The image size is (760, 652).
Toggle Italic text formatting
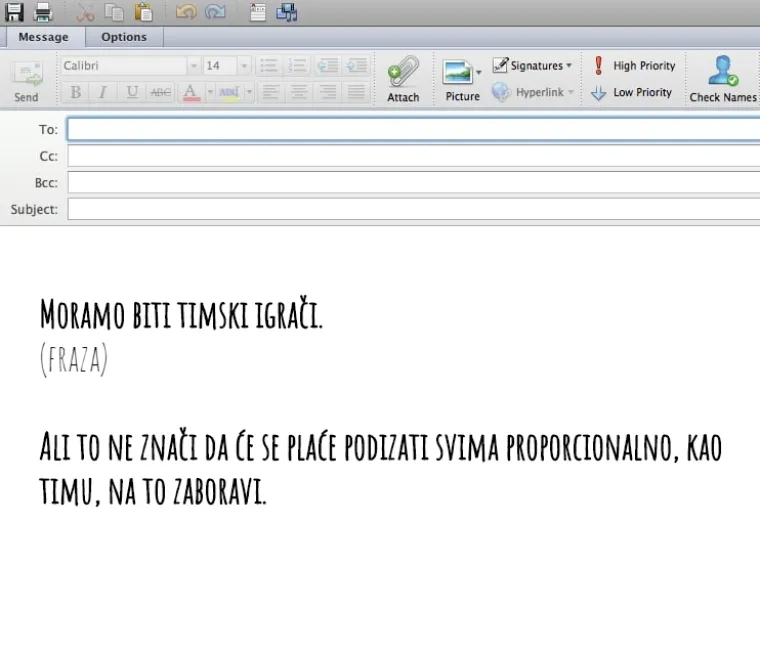coord(102,92)
